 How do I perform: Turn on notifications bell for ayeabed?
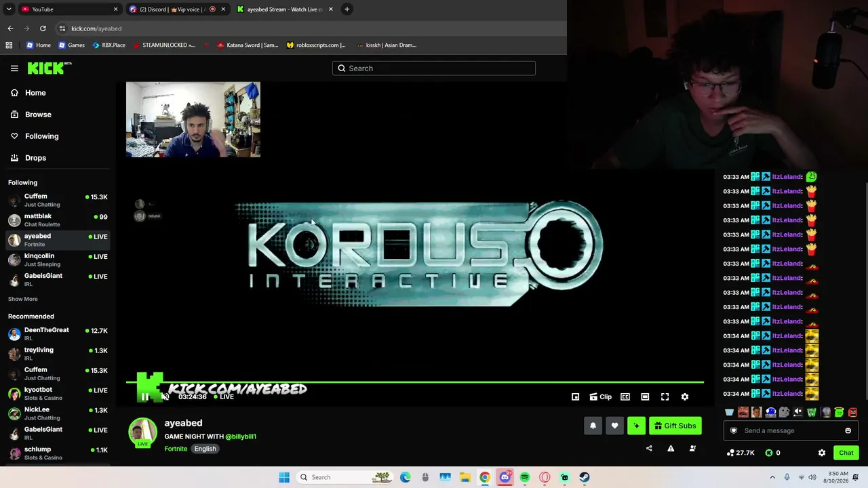tap(593, 426)
